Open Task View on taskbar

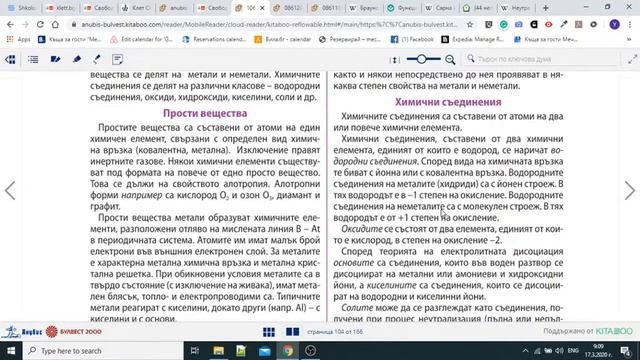coord(195,351)
